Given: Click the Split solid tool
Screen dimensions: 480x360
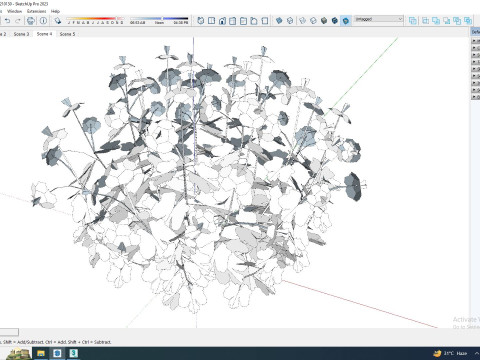Looking at the screenshot, I should pyautogui.click(x=468, y=21).
